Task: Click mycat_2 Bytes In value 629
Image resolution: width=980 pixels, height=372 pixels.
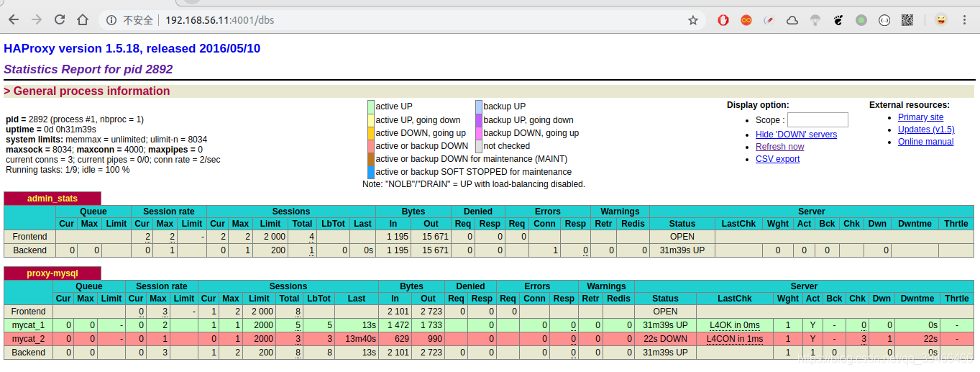Action: click(398, 339)
